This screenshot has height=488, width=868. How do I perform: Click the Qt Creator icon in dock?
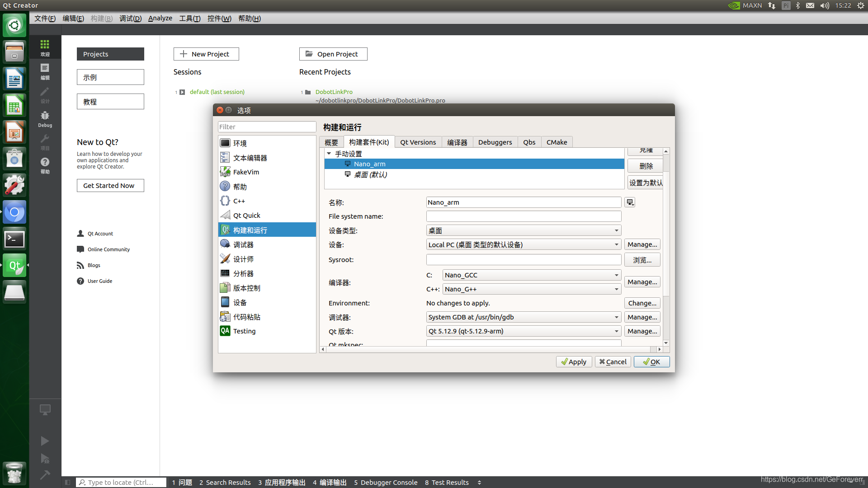tap(14, 266)
